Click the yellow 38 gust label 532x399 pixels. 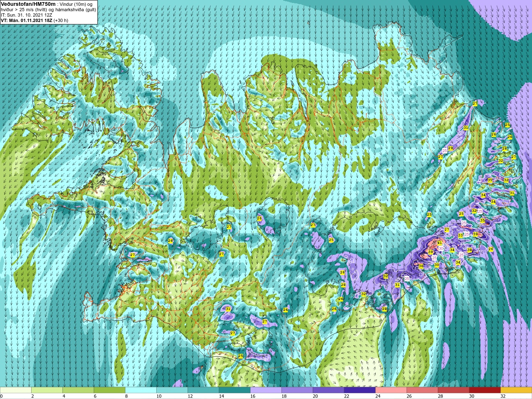tap(470, 250)
